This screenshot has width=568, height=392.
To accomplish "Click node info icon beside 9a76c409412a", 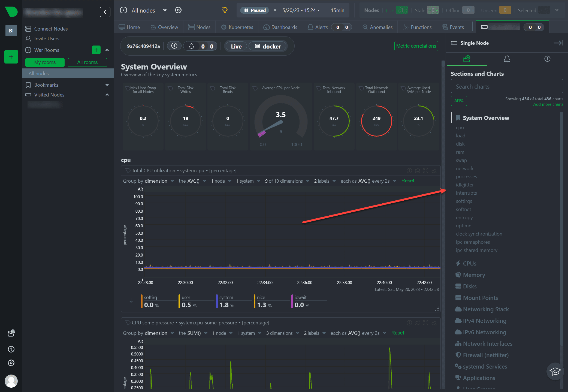I will [174, 46].
